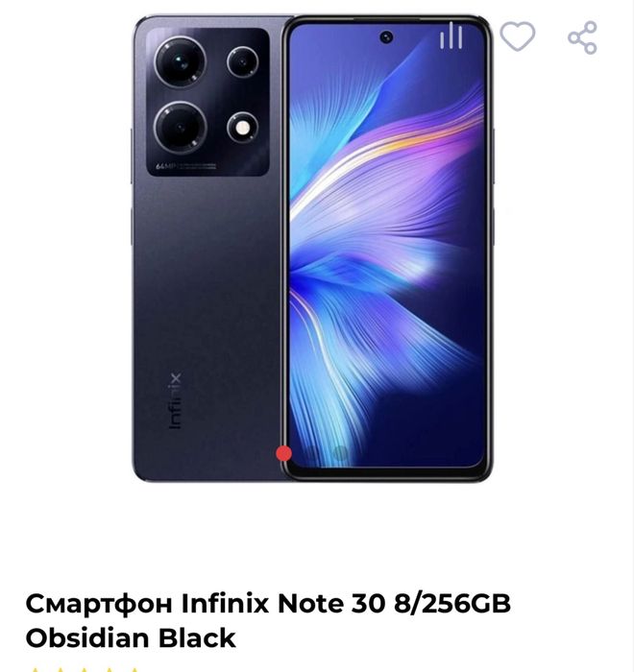Tap the punch-hole selfie camera in the photo
The height and width of the screenshot is (672, 634).
pyautogui.click(x=386, y=37)
